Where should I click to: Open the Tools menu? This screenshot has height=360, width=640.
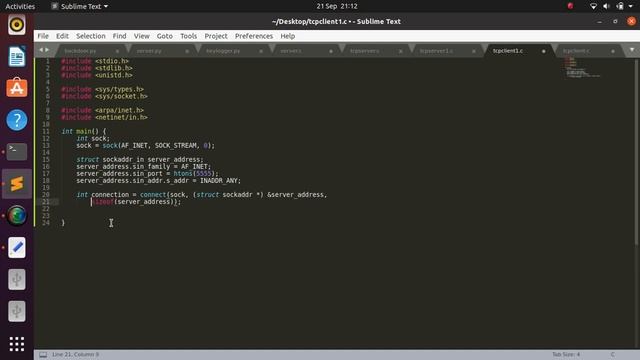click(188, 36)
